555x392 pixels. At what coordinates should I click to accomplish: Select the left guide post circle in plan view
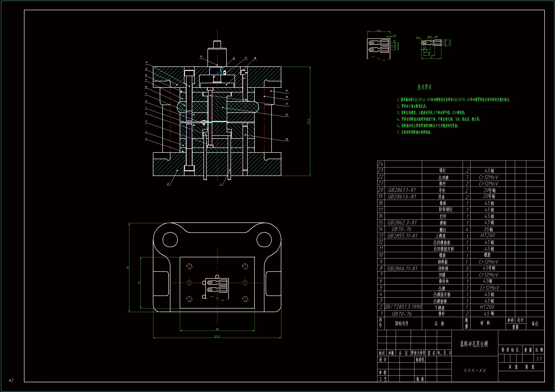click(x=170, y=240)
